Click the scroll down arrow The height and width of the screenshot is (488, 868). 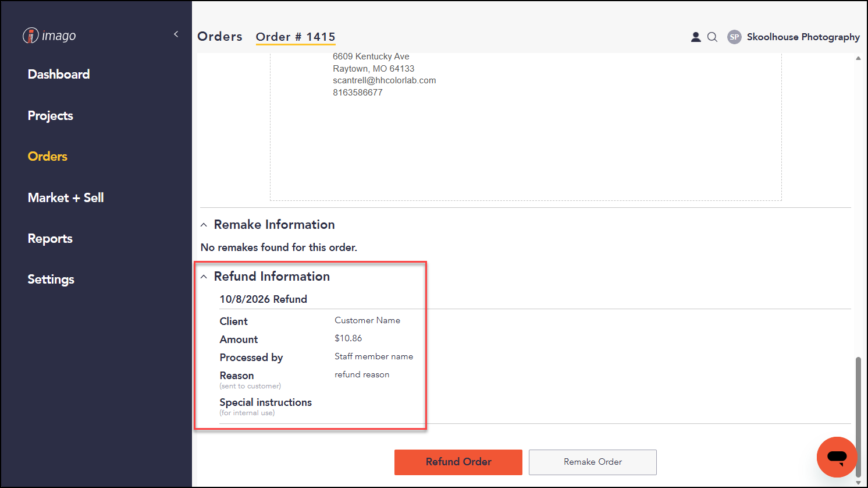point(858,483)
